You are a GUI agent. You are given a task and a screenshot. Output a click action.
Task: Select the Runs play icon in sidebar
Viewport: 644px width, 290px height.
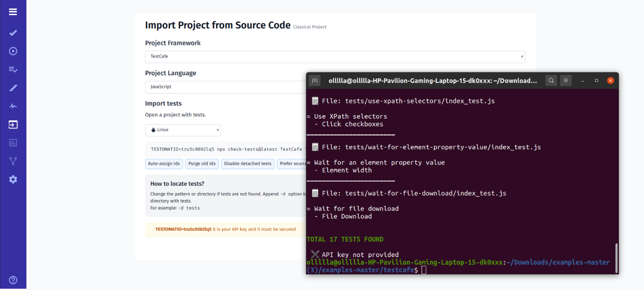pyautogui.click(x=13, y=51)
